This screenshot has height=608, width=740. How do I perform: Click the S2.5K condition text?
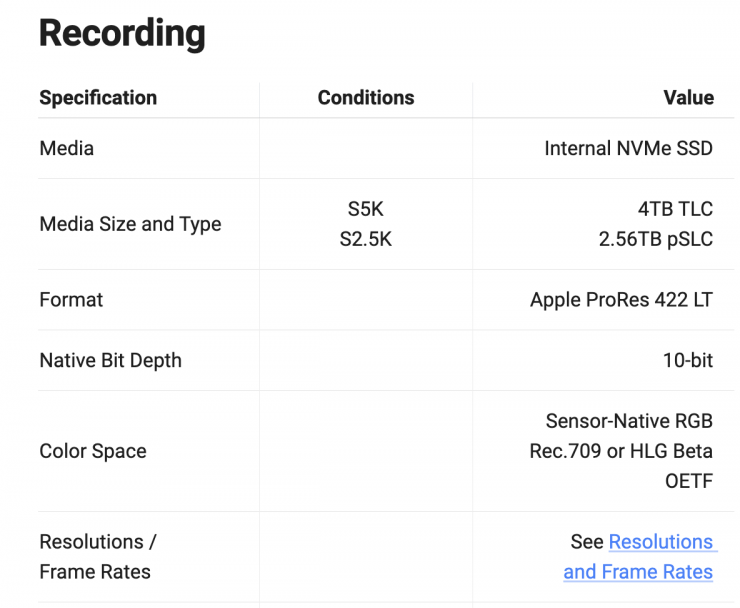tap(366, 240)
